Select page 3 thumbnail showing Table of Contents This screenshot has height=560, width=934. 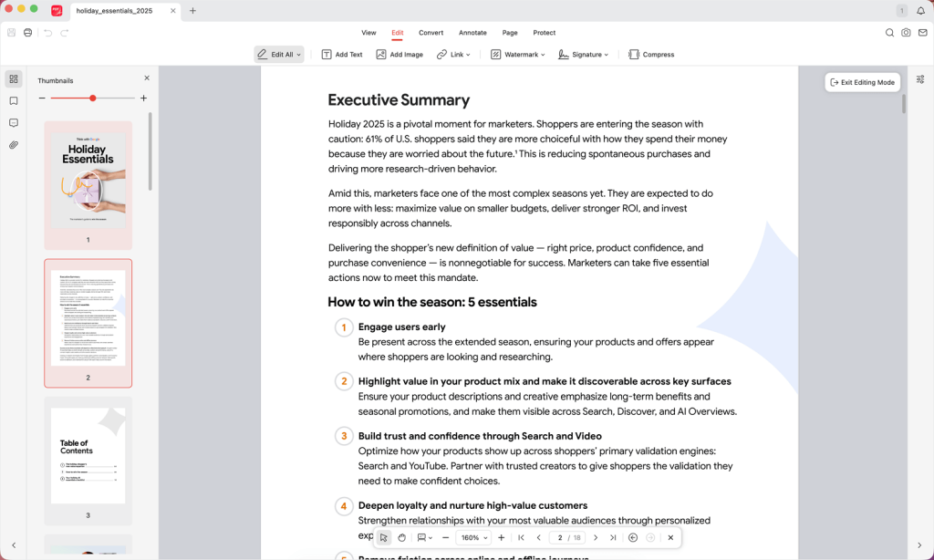coord(88,461)
